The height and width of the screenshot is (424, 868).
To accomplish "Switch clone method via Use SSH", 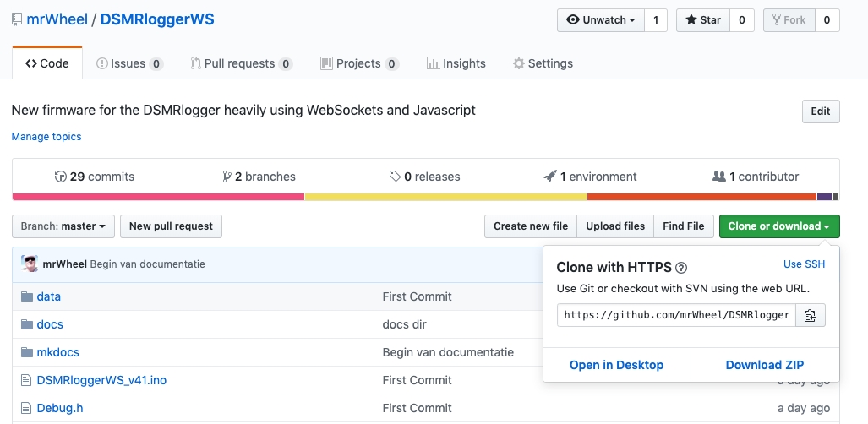I will click(804, 264).
